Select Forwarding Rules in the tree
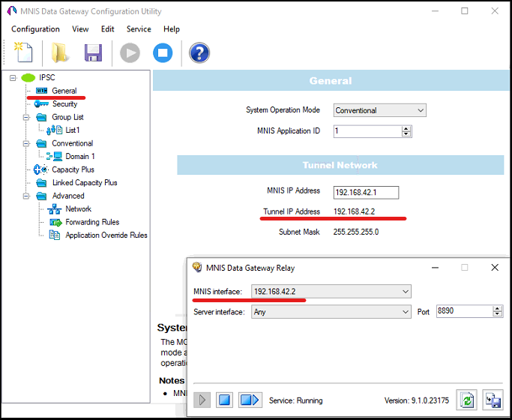 click(92, 222)
